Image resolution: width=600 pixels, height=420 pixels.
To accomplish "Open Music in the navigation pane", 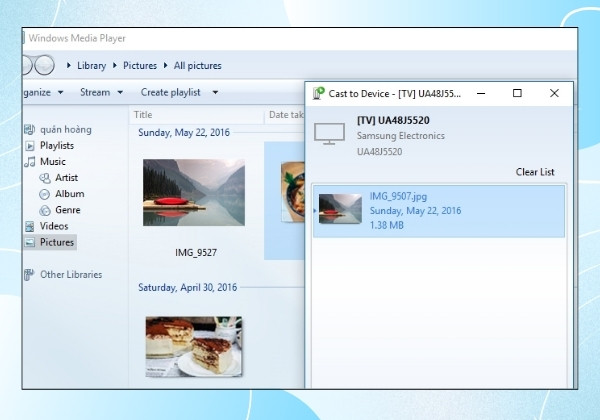I will click(53, 162).
